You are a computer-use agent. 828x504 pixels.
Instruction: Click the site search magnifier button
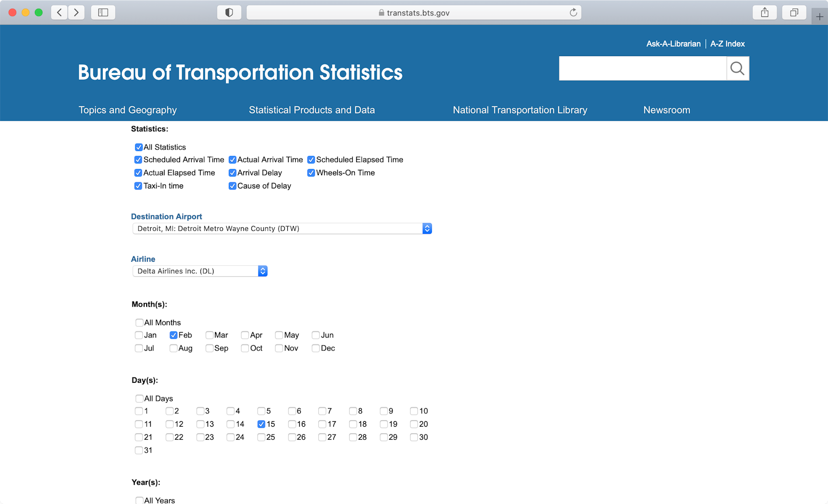pos(738,68)
